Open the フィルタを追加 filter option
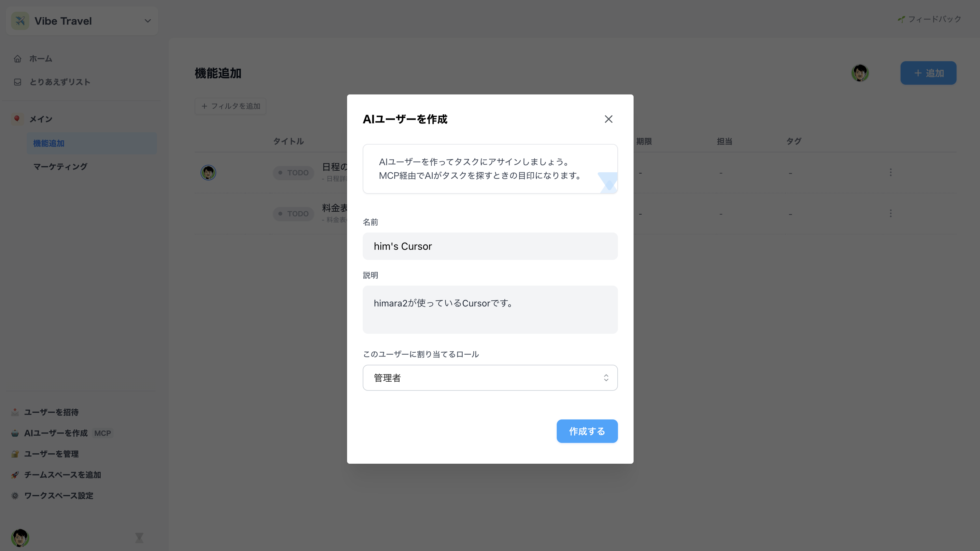 coord(230,106)
